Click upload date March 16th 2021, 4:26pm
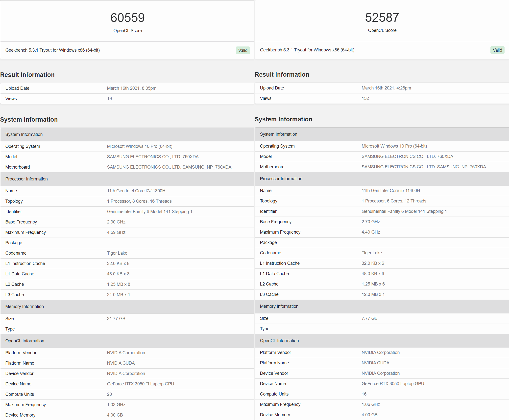 (386, 88)
